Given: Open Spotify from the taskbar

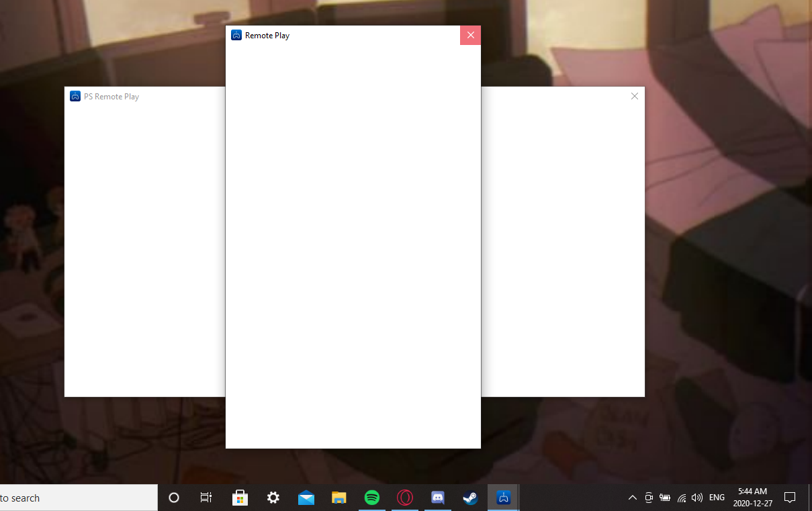Looking at the screenshot, I should click(x=372, y=498).
